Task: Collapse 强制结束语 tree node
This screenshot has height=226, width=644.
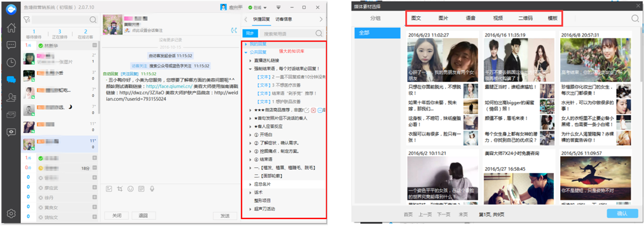Action: (x=251, y=69)
